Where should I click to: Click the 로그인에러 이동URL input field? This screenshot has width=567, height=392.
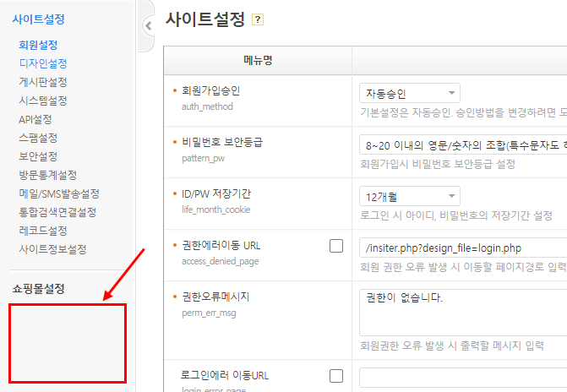tap(462, 377)
